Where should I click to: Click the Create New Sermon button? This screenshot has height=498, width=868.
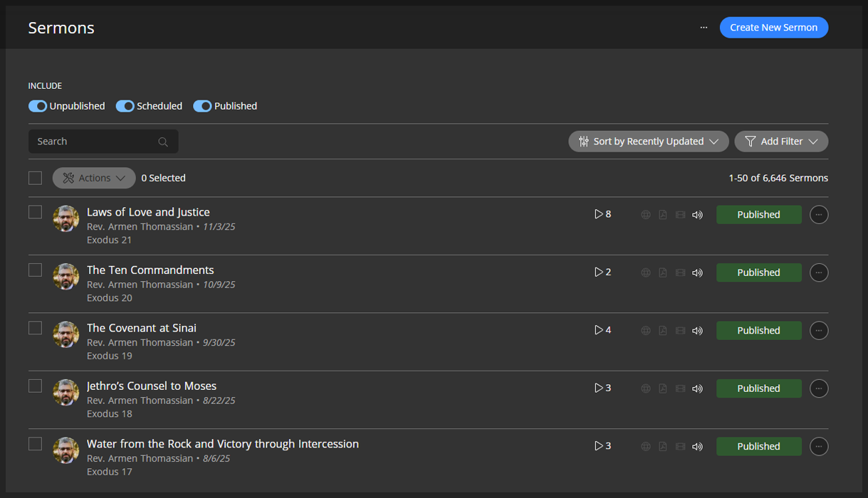(773, 28)
